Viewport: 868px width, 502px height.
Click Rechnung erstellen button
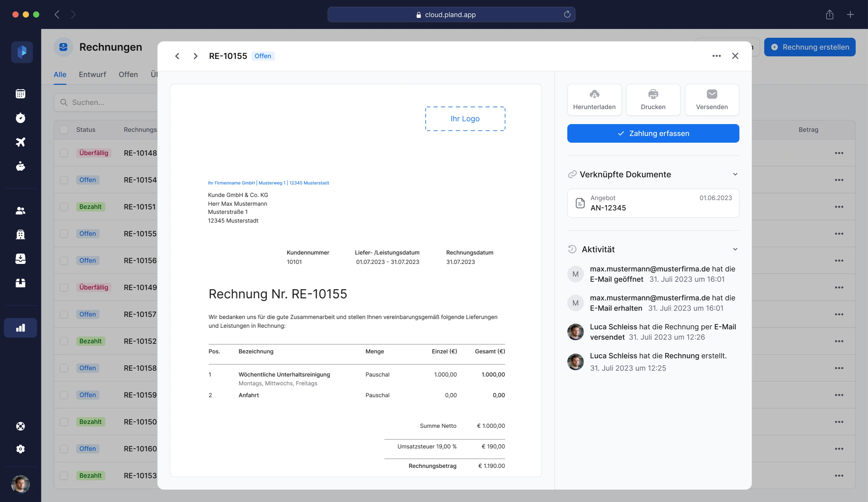tap(810, 47)
